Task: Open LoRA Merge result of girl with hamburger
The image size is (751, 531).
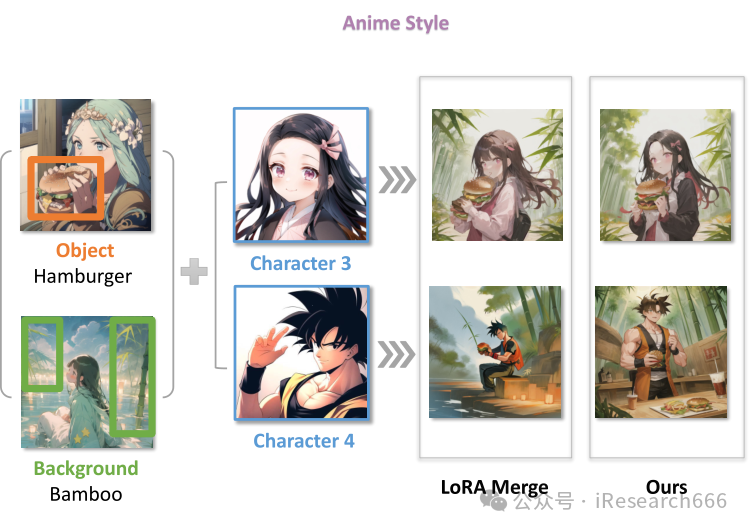Action: [497, 175]
